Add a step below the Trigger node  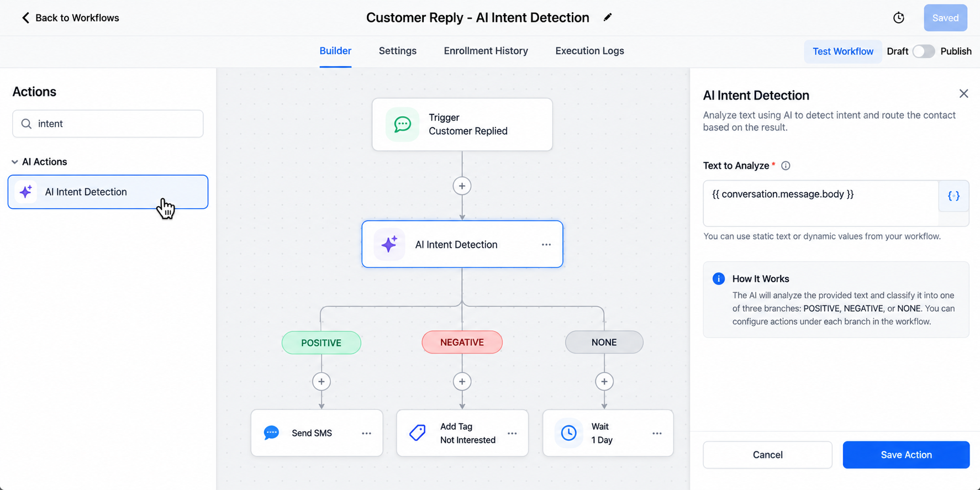[x=462, y=186]
